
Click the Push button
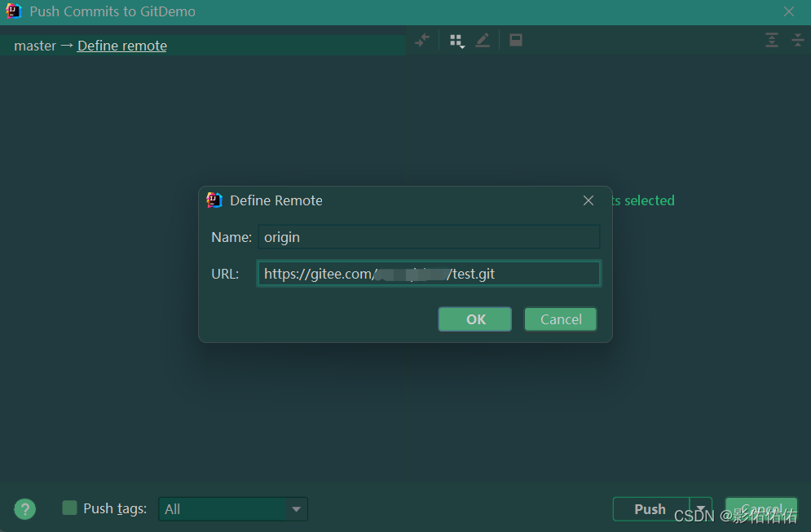pos(650,508)
